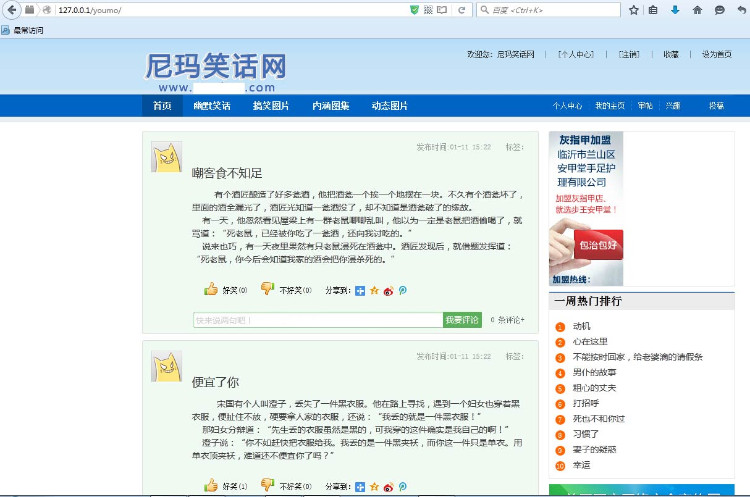Open the 动态图片 navigation tab
The width and height of the screenshot is (750, 497).
click(390, 106)
